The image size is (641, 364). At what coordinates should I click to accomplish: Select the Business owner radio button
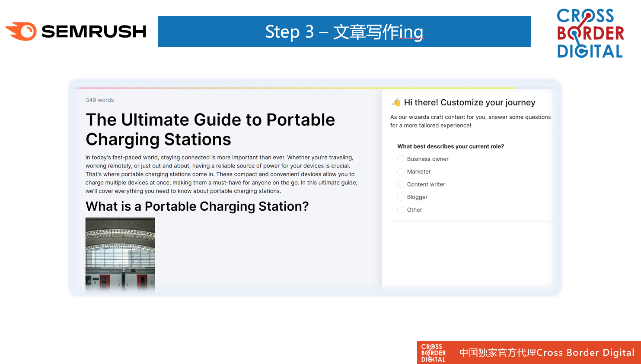tap(401, 159)
